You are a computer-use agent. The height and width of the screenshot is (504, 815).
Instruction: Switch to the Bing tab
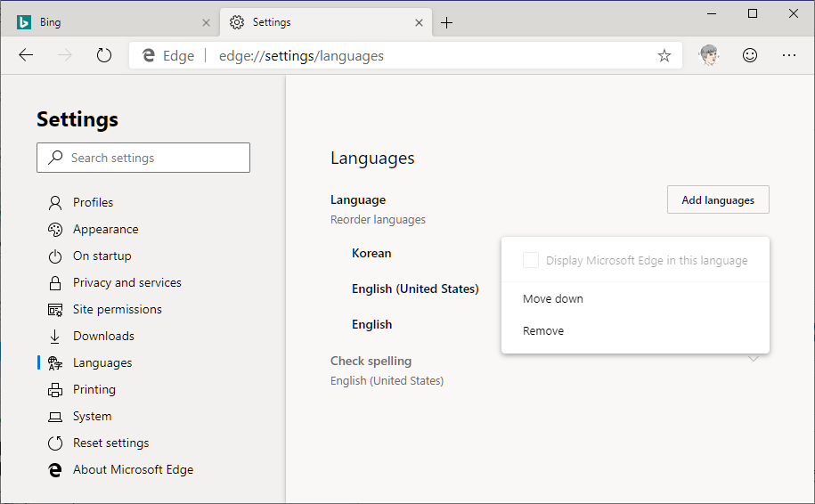coord(111,22)
